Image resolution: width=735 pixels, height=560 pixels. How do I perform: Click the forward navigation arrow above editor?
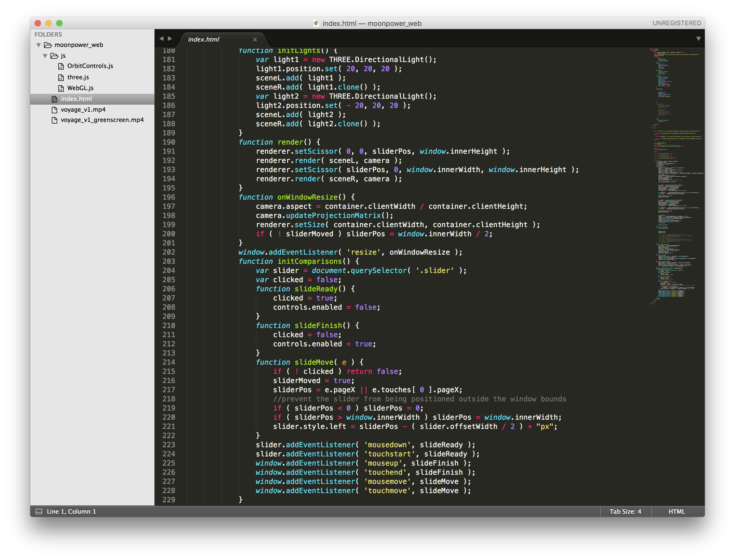tap(170, 39)
